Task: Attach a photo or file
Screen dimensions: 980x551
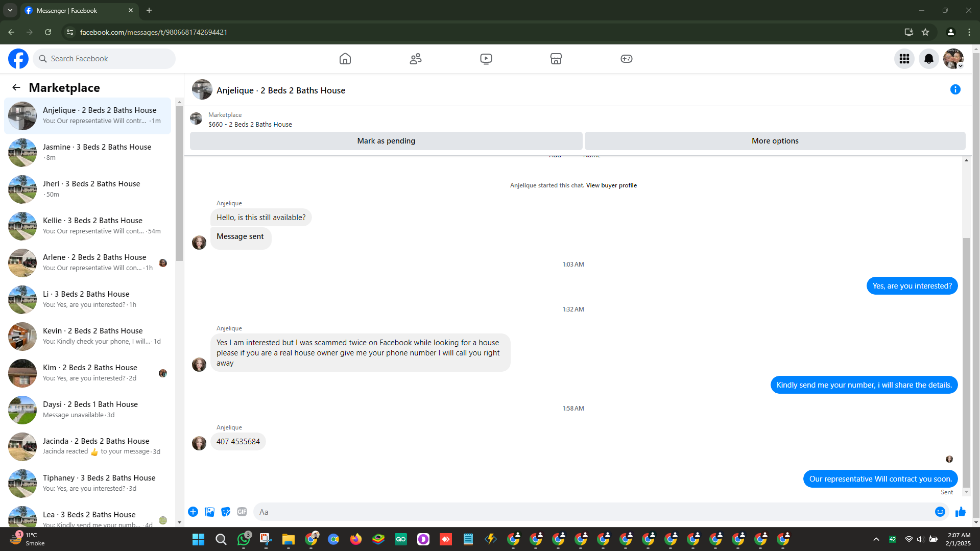Action: [x=209, y=512]
